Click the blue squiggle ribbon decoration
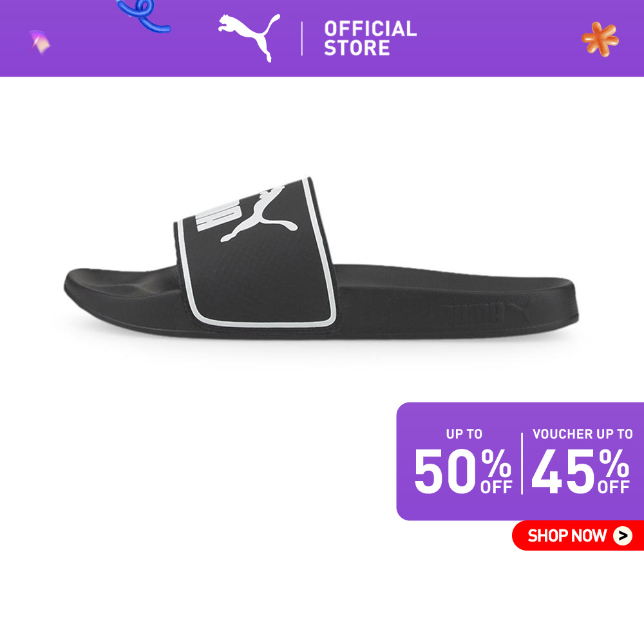The image size is (644, 644). pyautogui.click(x=142, y=15)
